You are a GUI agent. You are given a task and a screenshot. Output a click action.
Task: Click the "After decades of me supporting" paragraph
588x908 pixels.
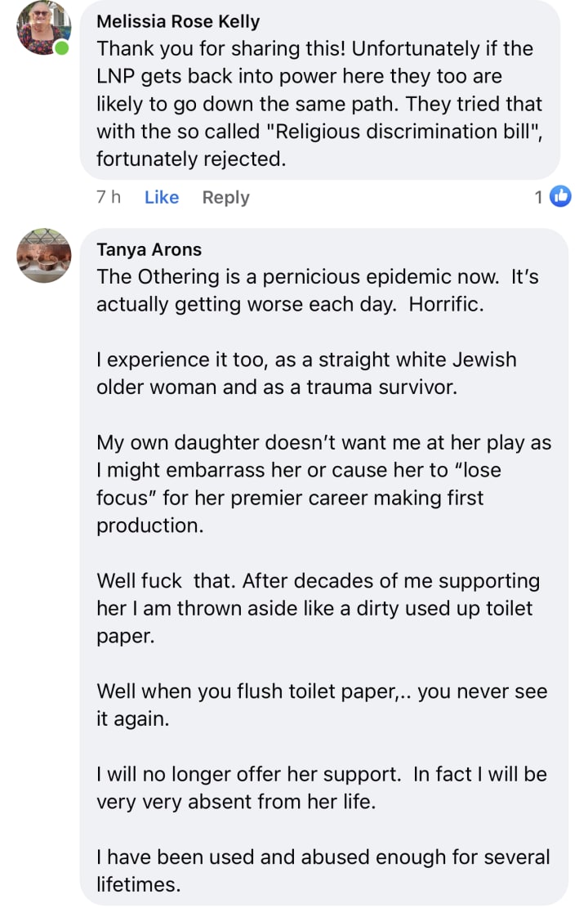(318, 608)
